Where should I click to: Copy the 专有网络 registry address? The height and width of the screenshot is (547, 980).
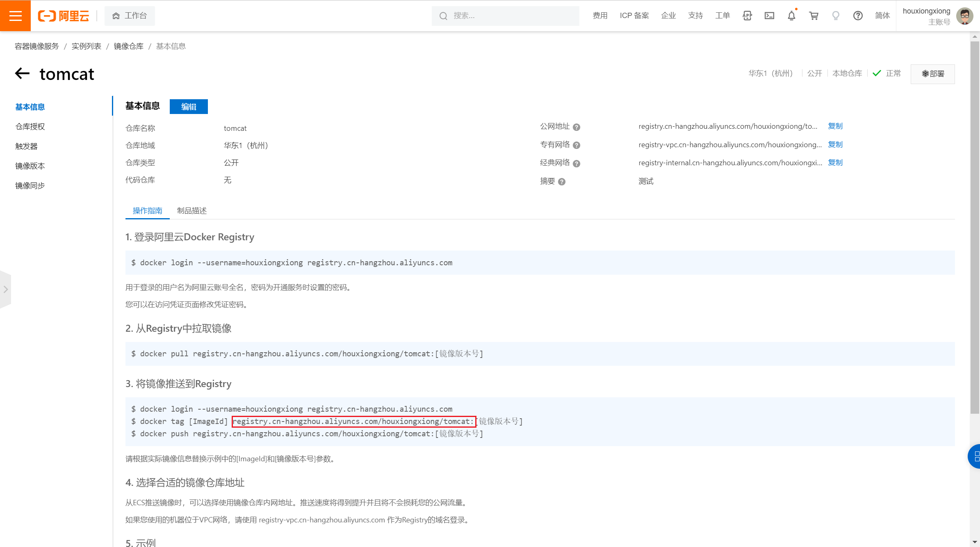[835, 144]
